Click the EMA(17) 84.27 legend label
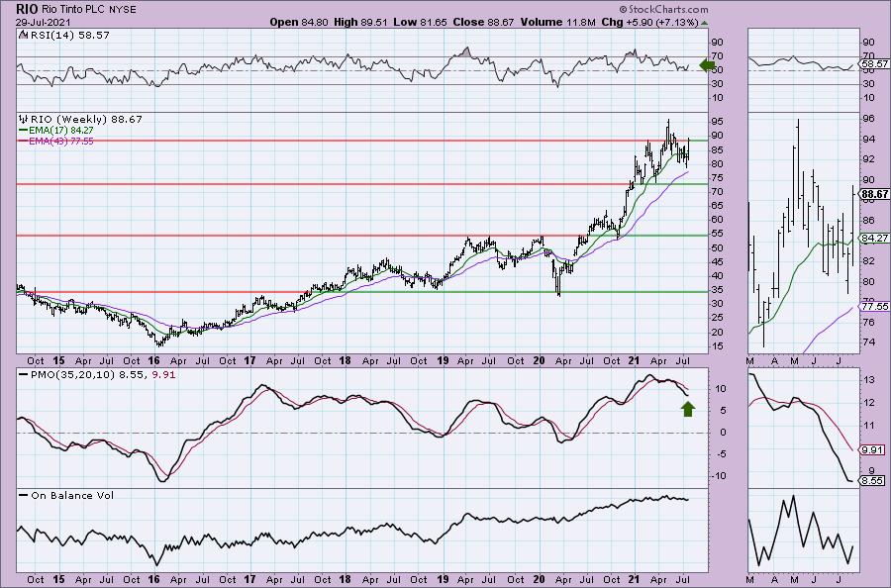 (x=60, y=130)
